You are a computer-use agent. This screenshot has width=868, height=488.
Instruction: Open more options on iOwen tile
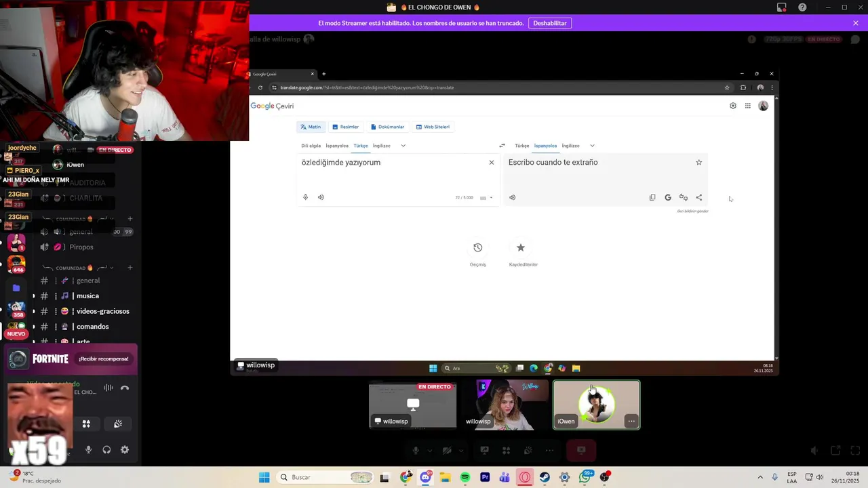(x=631, y=421)
